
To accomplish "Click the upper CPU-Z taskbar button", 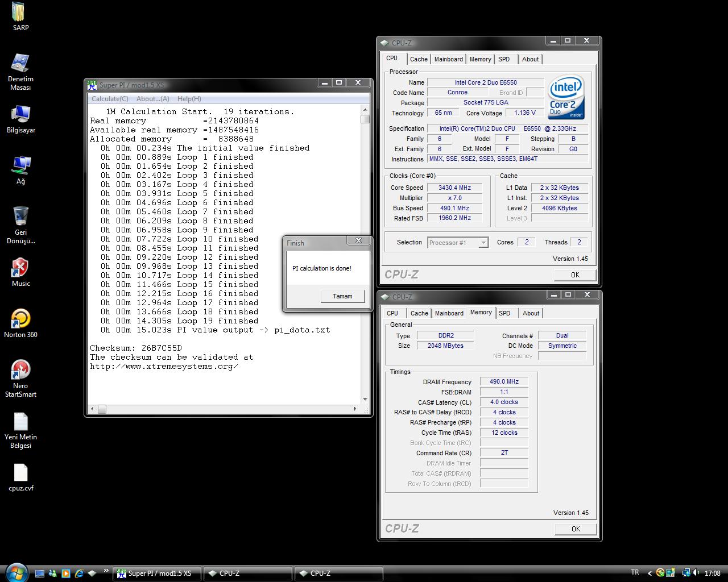I will (247, 573).
